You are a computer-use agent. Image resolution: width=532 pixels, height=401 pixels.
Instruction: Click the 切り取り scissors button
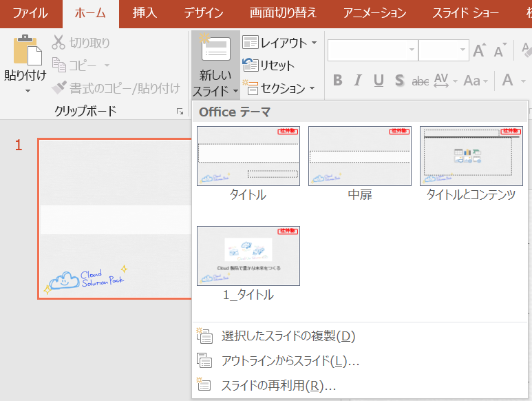[x=81, y=43]
